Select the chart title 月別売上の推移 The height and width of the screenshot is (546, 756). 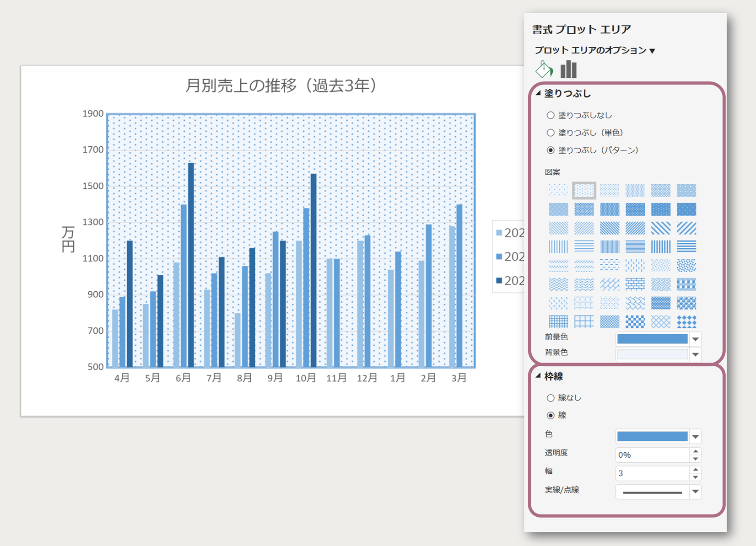point(281,85)
